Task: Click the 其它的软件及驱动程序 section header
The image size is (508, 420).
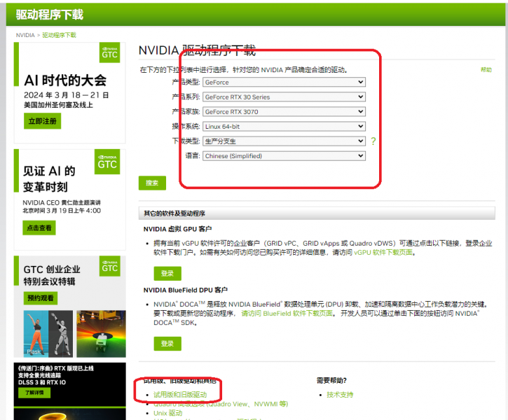Action: click(x=317, y=213)
